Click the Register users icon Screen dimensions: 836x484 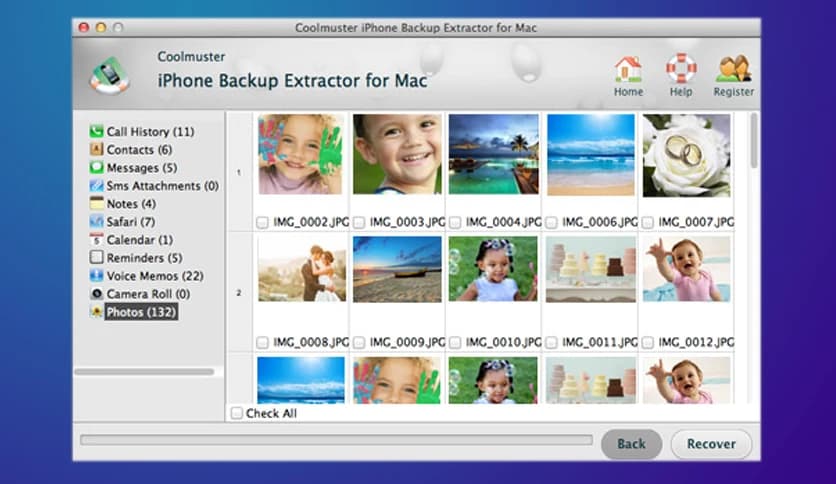[734, 69]
